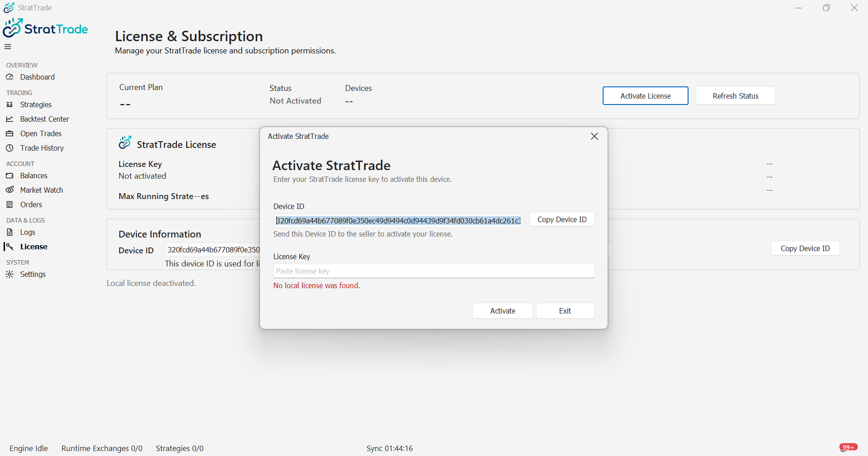Click the Trade History clock icon

tap(9, 148)
